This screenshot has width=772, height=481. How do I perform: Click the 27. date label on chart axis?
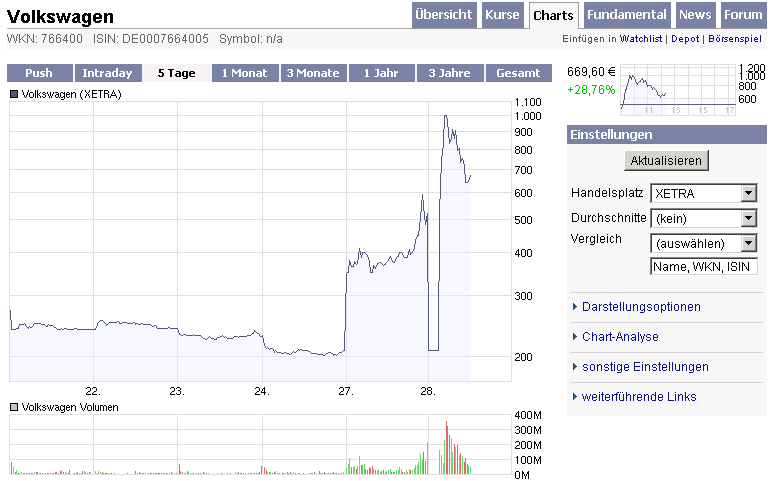pyautogui.click(x=346, y=391)
